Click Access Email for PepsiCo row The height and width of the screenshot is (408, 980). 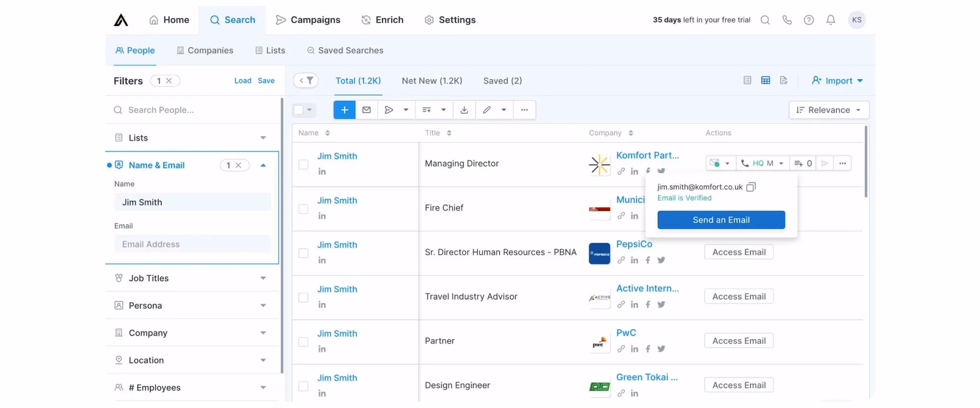coord(739,252)
